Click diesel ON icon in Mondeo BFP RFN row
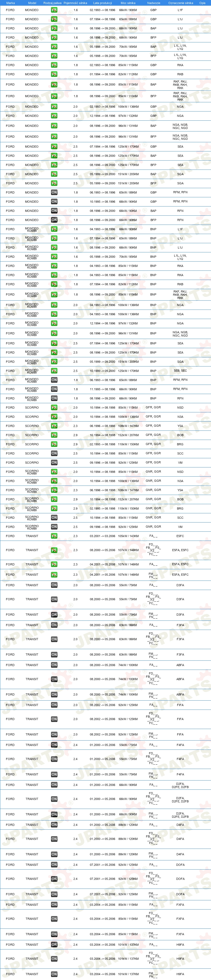Image resolution: width=211 pixels, height=980 pixels. pyautogui.click(x=54, y=220)
